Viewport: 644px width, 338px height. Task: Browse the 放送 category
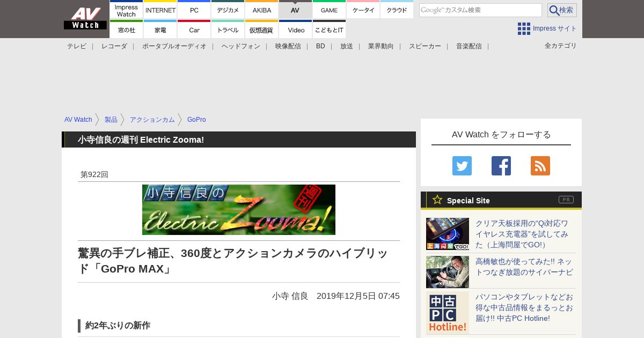[x=347, y=46]
